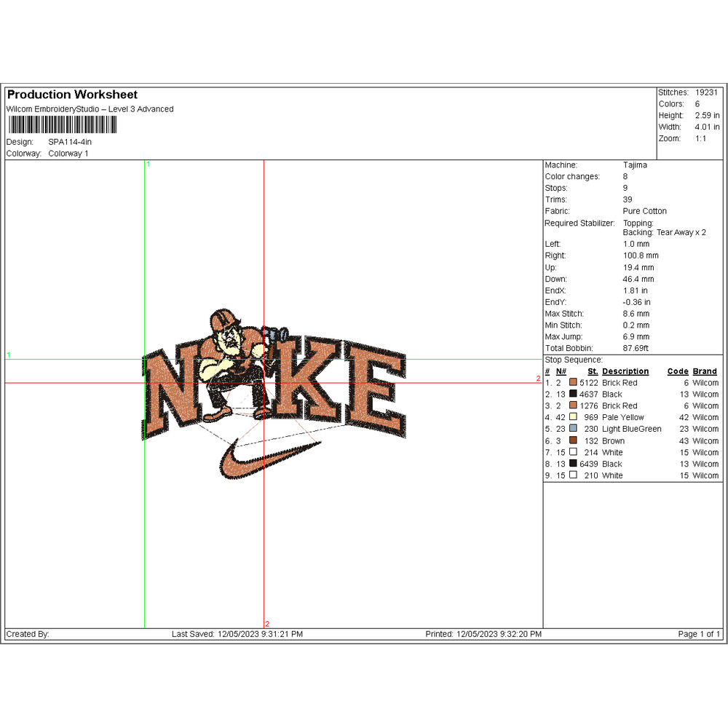Click the White swatch for thread 214
The image size is (728, 728).
(x=573, y=453)
